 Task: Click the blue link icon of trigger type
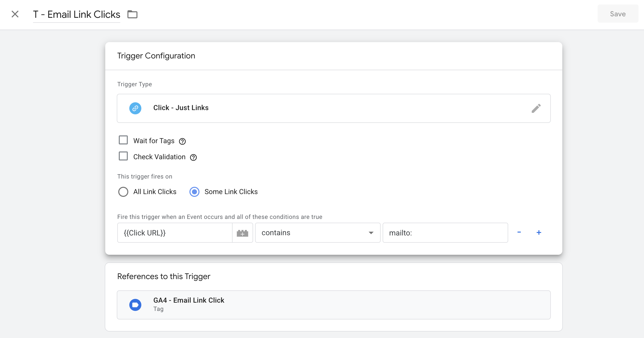click(135, 108)
